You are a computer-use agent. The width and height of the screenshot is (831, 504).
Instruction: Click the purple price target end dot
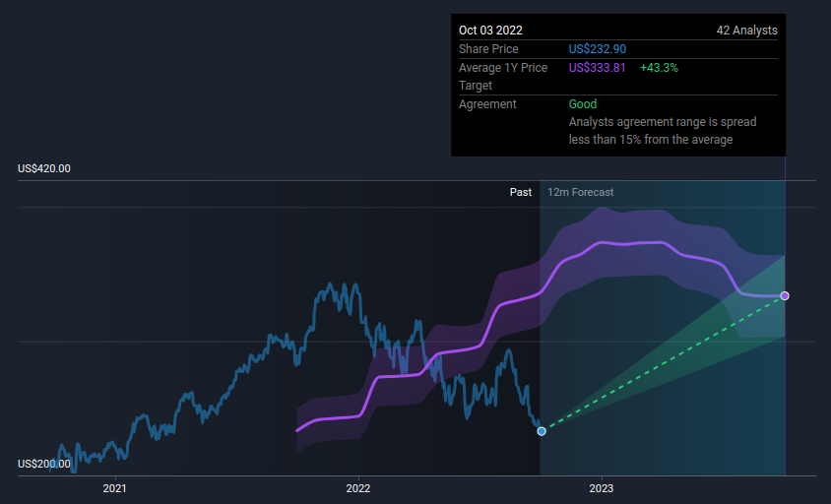(785, 295)
